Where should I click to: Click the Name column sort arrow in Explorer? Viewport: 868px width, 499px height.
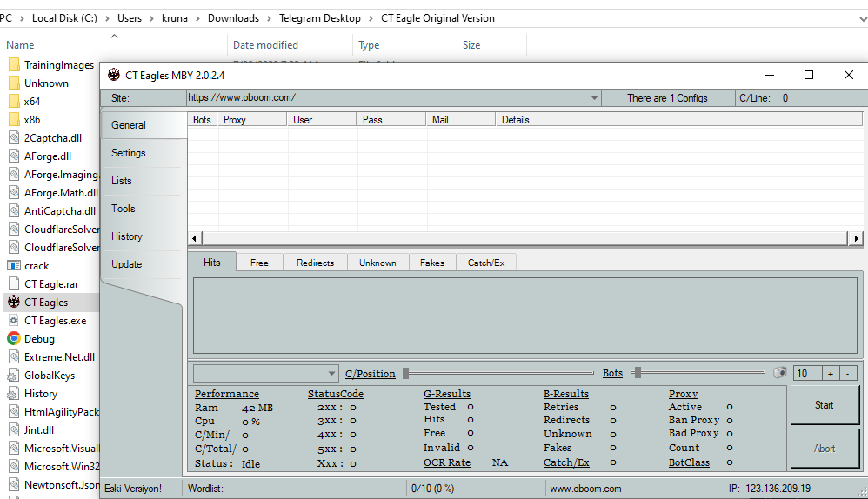pyautogui.click(x=114, y=37)
